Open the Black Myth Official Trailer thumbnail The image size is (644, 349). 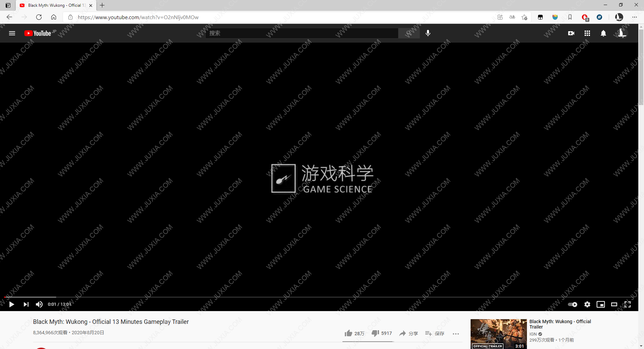pyautogui.click(x=498, y=334)
